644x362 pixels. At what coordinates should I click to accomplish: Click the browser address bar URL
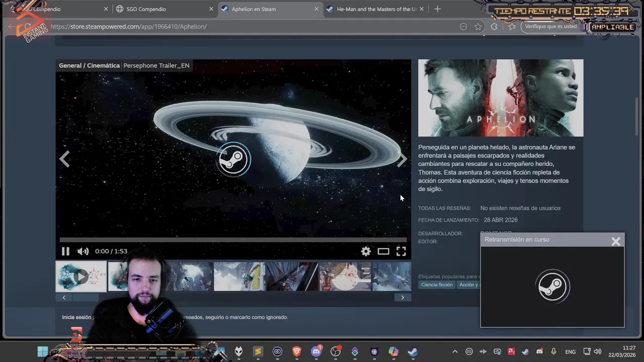pos(129,27)
